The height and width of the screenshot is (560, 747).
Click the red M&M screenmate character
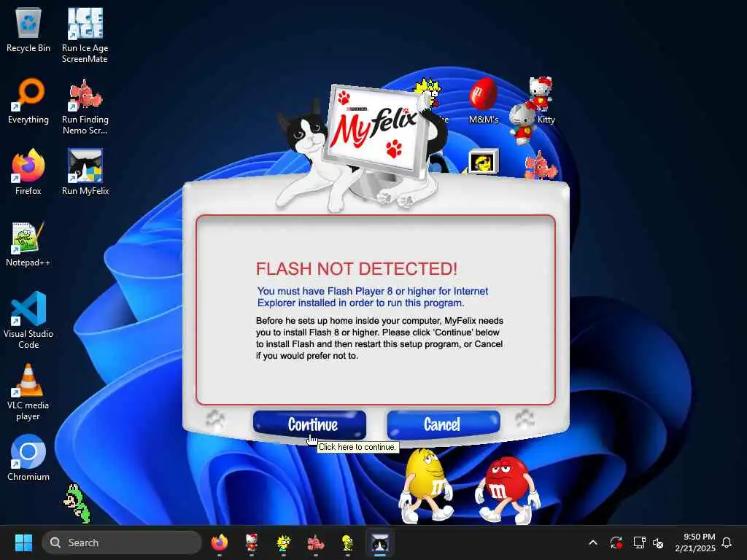[507, 489]
